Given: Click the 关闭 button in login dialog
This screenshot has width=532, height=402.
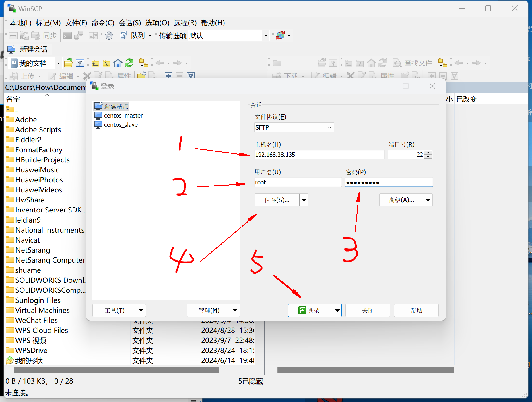Looking at the screenshot, I should pos(368,310).
